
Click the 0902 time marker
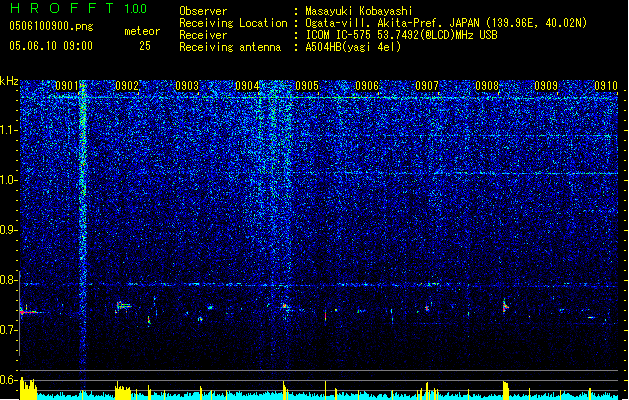[x=127, y=86]
